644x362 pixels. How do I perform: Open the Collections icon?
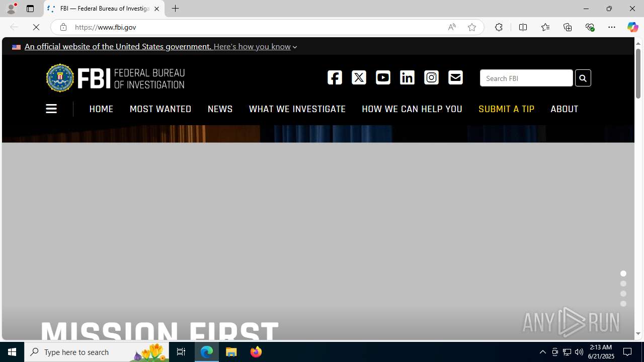point(568,27)
